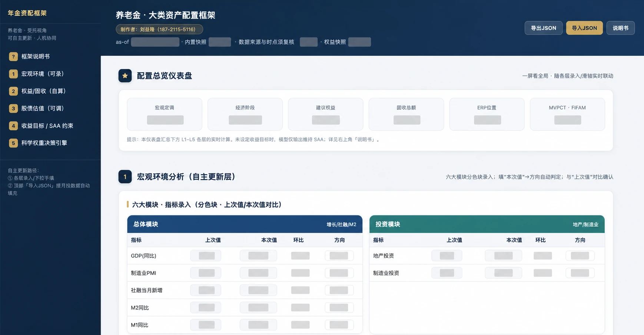Click 制造业PMI 本次值 input

click(x=258, y=273)
